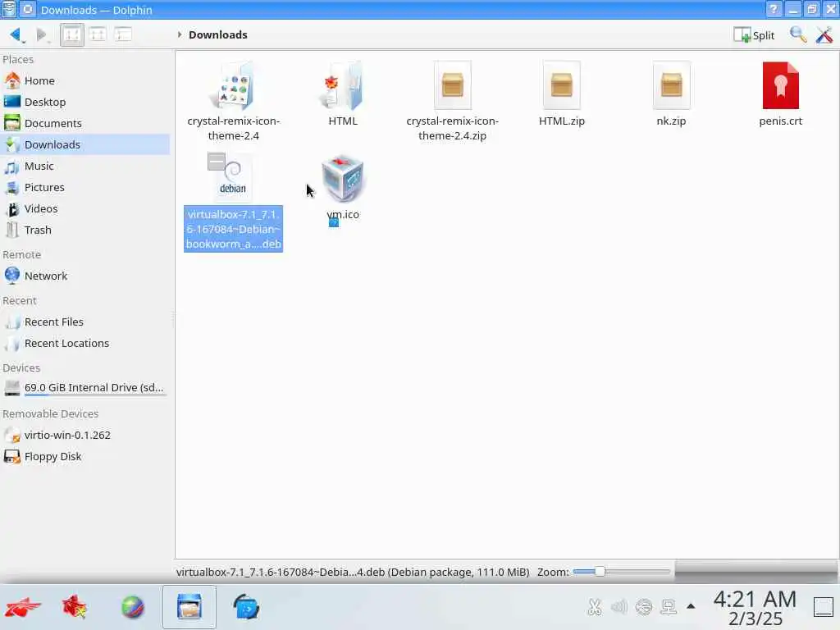Click status bar file info text
This screenshot has width=840, height=630.
point(353,572)
